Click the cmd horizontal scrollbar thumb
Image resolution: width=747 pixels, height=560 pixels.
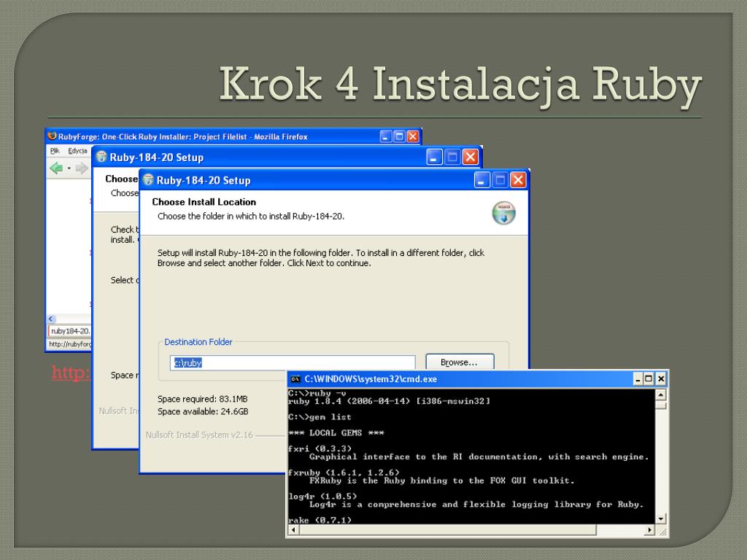click(447, 530)
